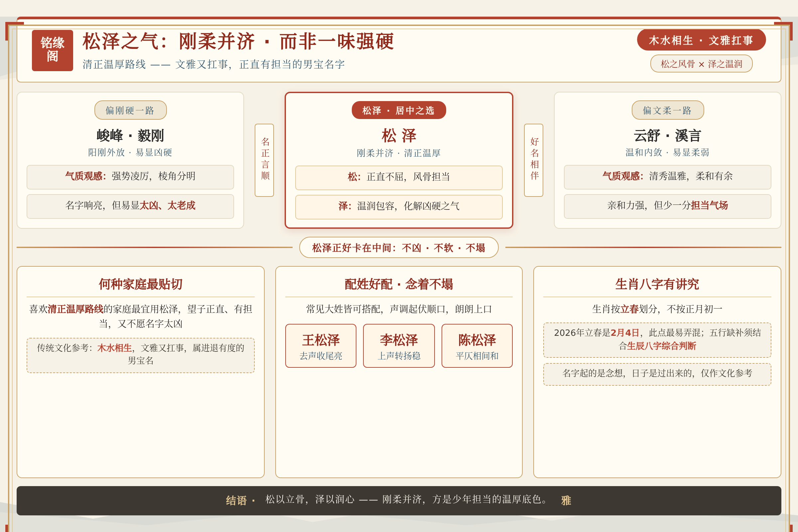This screenshot has width=798, height=532.
Task: Click the 阳刚外放·易显凶硬 text
Action: coord(130,152)
